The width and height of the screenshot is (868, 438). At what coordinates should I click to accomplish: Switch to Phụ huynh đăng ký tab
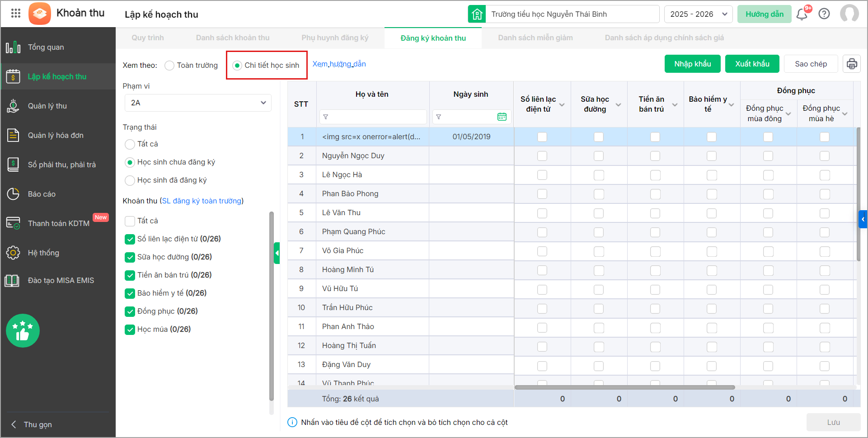pyautogui.click(x=335, y=38)
